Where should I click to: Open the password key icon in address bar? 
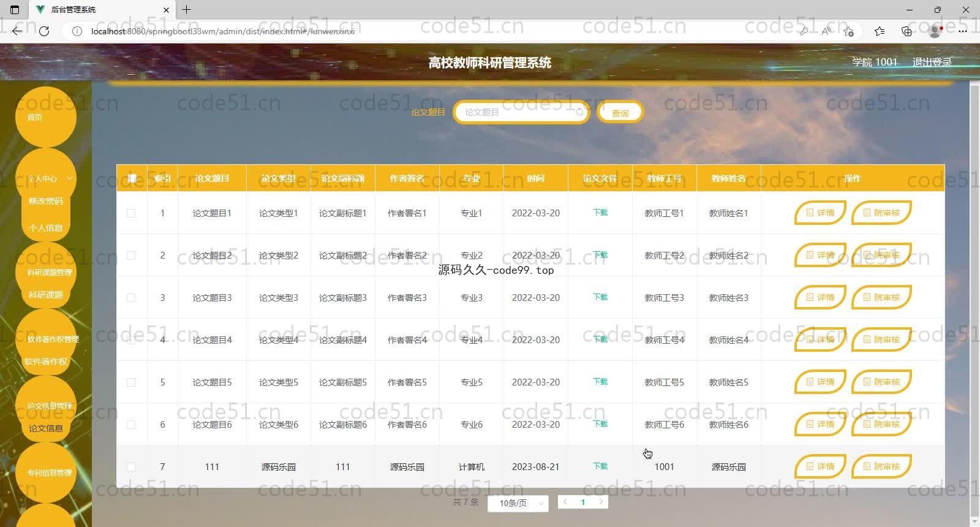click(804, 31)
